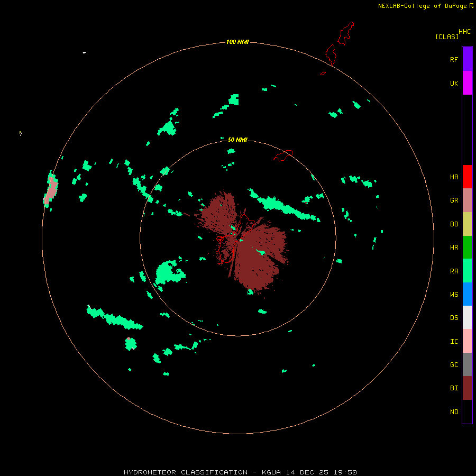Click the RA bright green legend swatch

tap(467, 271)
